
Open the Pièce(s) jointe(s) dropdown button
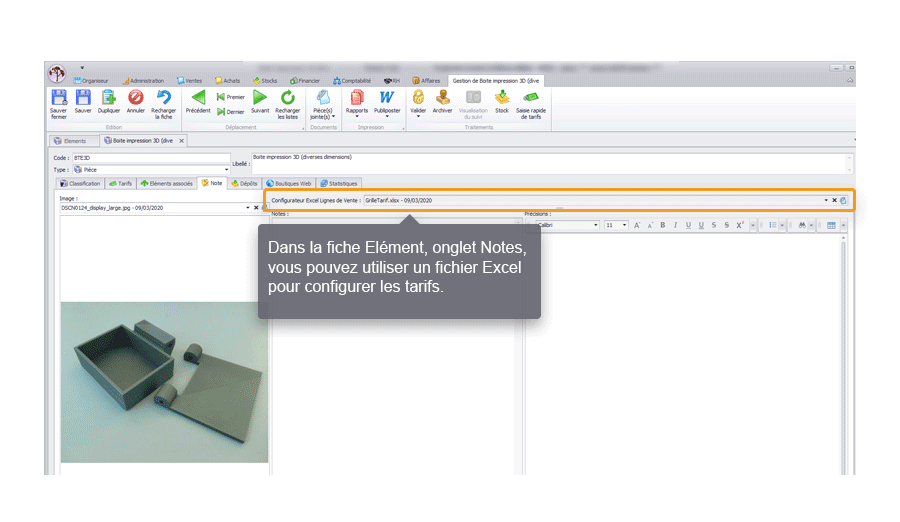323,105
